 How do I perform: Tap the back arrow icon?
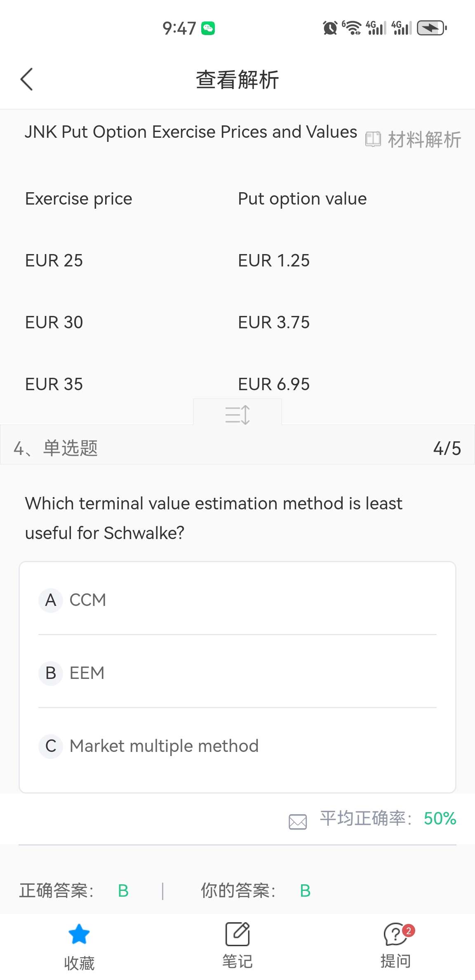[x=26, y=79]
